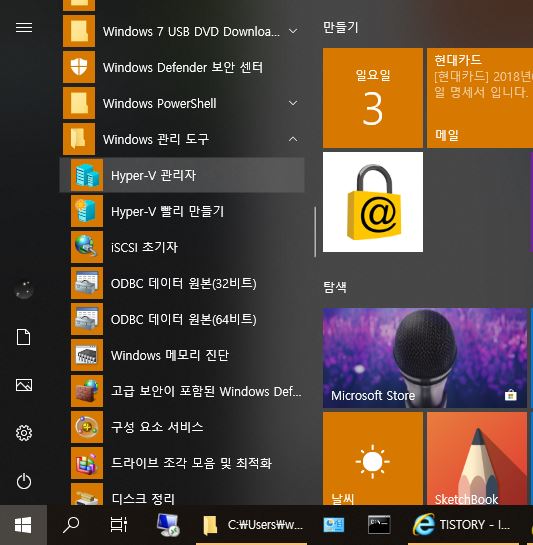533x545 pixels.
Task: Switch to the TISTORY Internet Explorer window
Action: (x=462, y=525)
